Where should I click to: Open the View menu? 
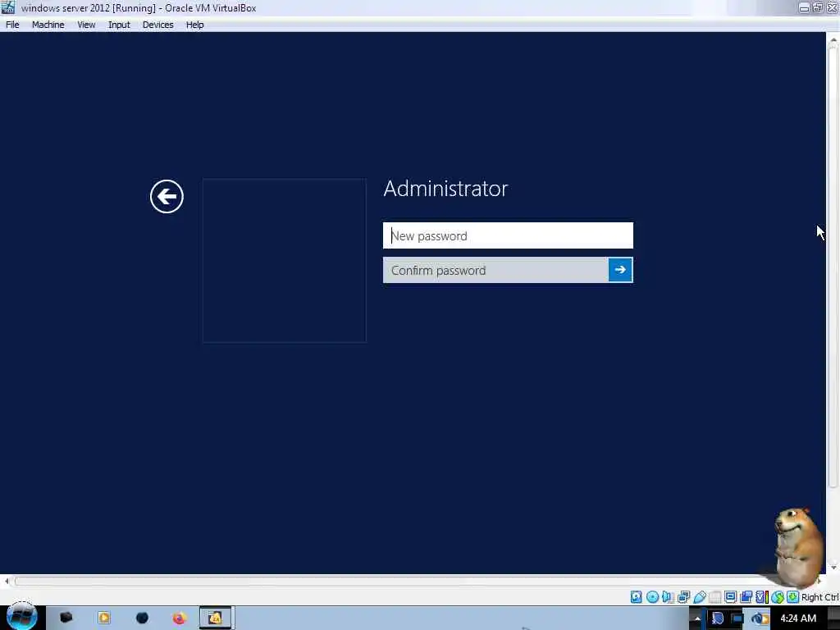point(86,25)
